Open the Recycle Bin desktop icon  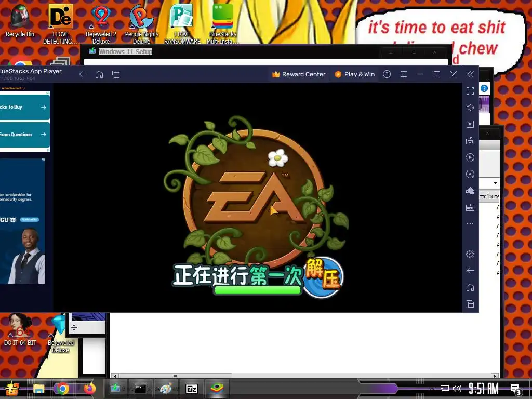[x=20, y=21]
